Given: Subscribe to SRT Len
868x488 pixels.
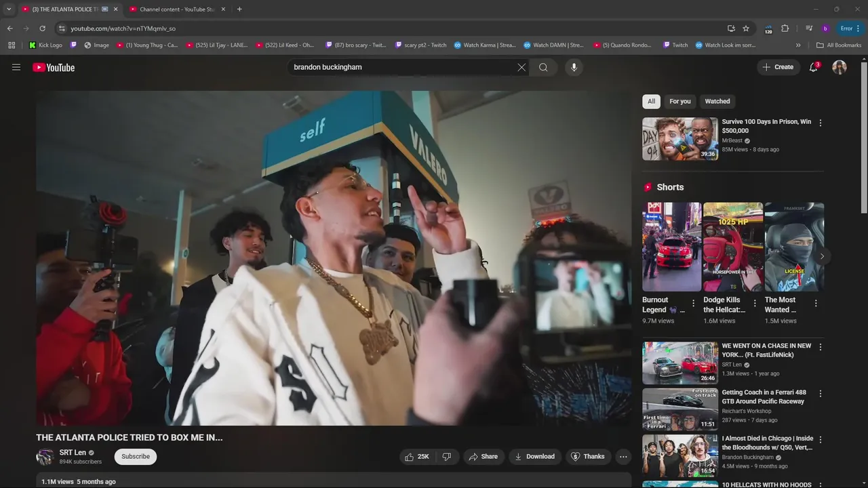Looking at the screenshot, I should click(x=136, y=457).
